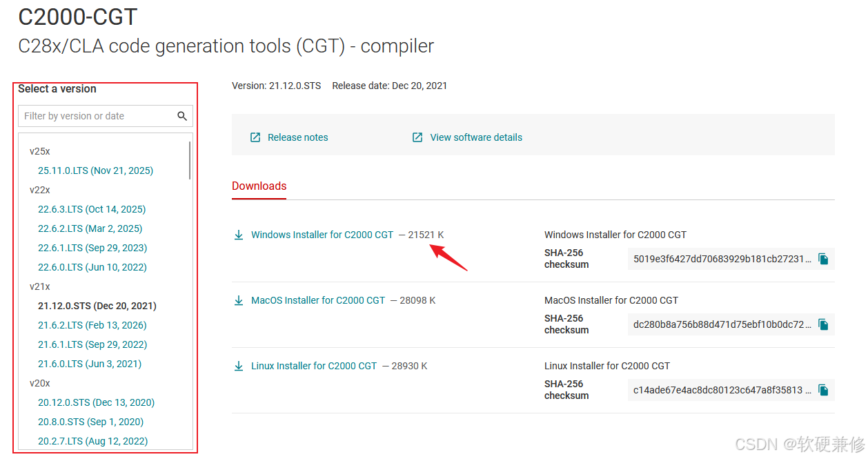Download Windows Installer for C2000 CGT
868x459 pixels.
coord(322,235)
